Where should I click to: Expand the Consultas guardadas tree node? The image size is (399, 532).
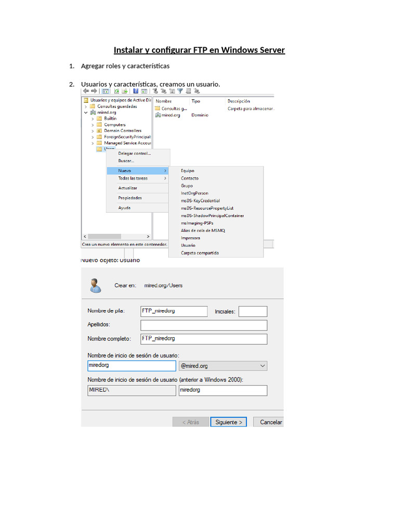pos(86,107)
